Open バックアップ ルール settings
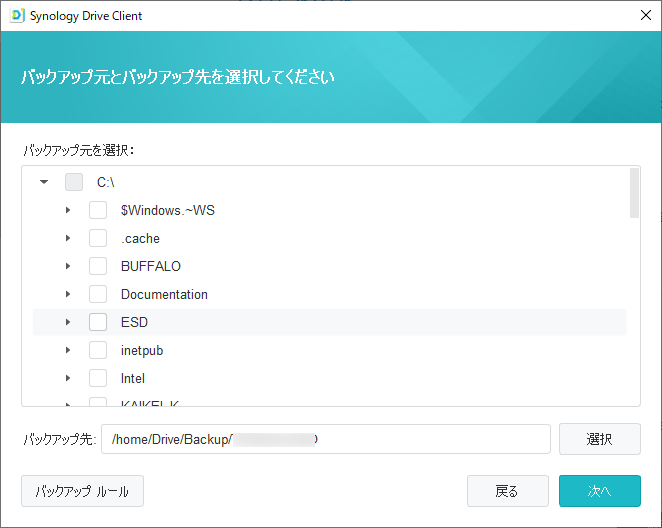The width and height of the screenshot is (662, 528). click(x=82, y=491)
